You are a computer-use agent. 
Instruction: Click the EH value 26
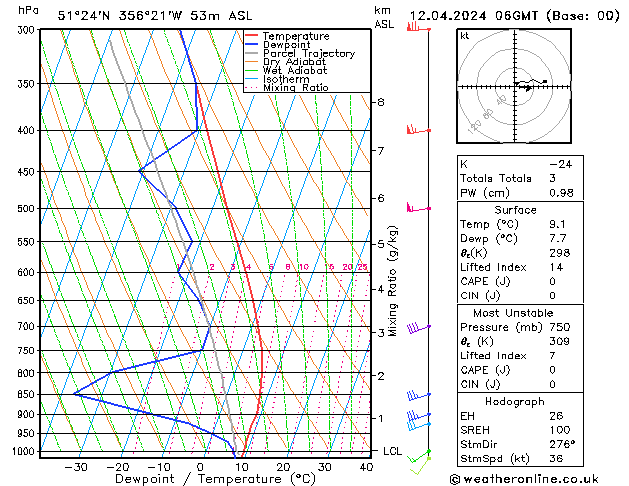click(x=556, y=416)
